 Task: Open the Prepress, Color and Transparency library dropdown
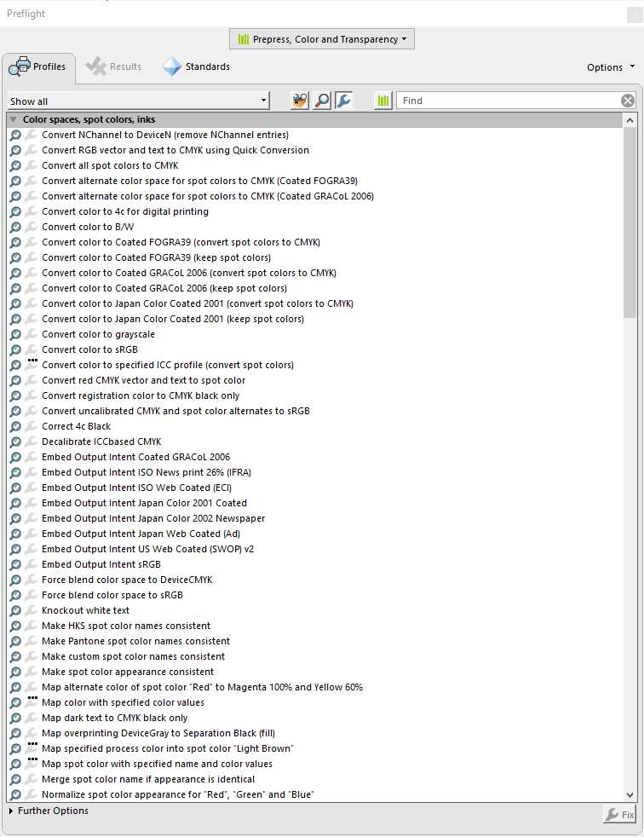pos(322,39)
